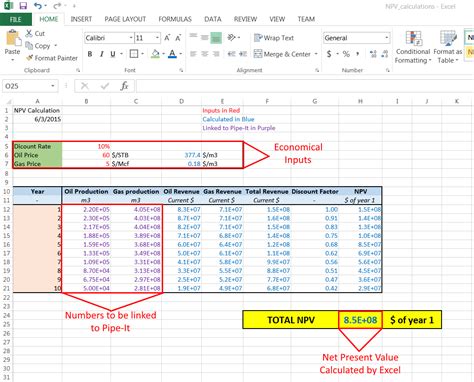Increase the indent
This screenshot has height=382, width=474.
tap(243, 54)
